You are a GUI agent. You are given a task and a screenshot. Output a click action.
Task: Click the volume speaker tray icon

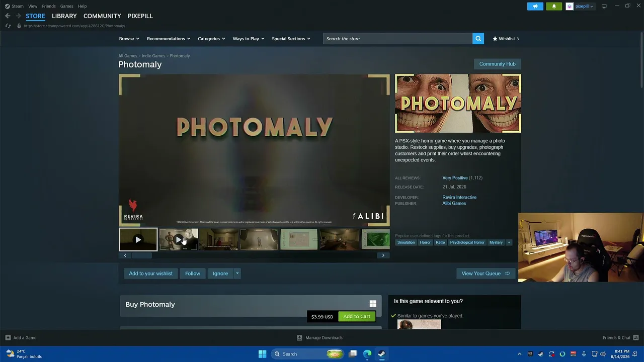[x=603, y=354]
